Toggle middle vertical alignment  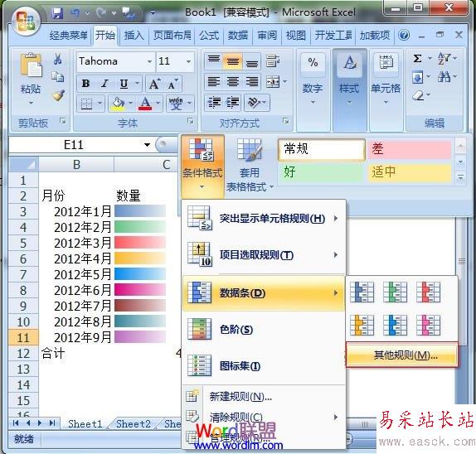coord(233,60)
